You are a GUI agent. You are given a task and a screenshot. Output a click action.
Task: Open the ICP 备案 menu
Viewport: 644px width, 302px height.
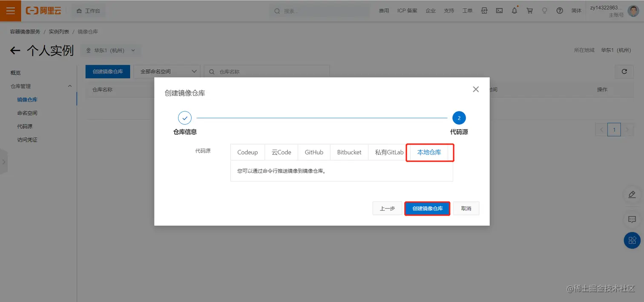coord(407,11)
